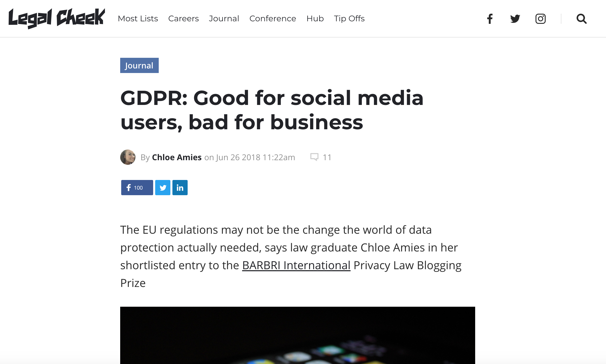The width and height of the screenshot is (606, 364).
Task: Visit the Conference page
Action: [x=273, y=19]
